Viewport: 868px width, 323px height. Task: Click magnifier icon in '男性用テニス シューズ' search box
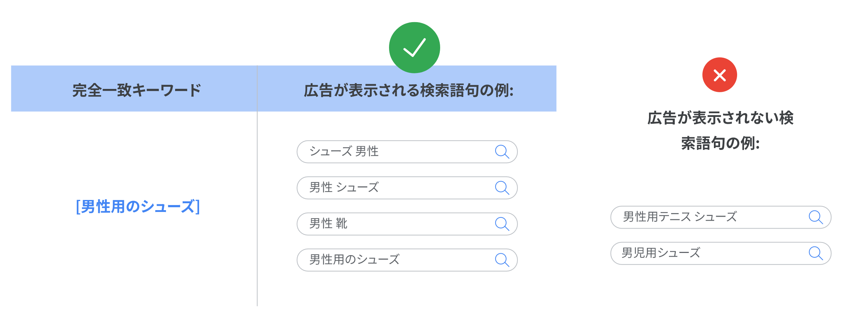816,217
